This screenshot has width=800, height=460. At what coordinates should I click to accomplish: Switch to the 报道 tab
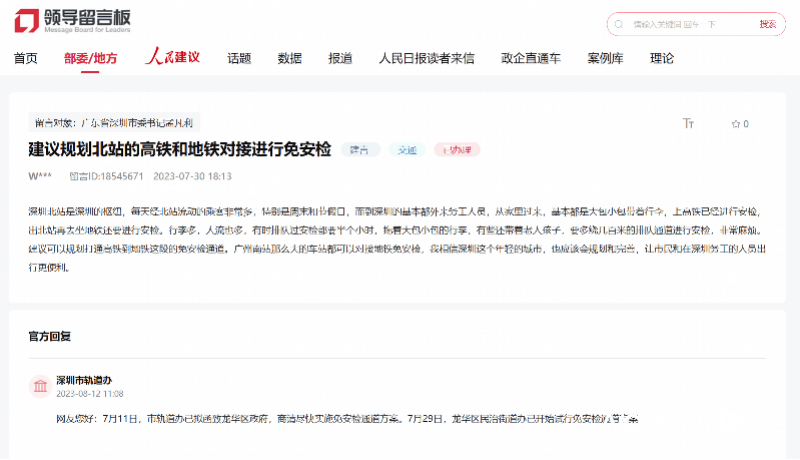point(340,59)
